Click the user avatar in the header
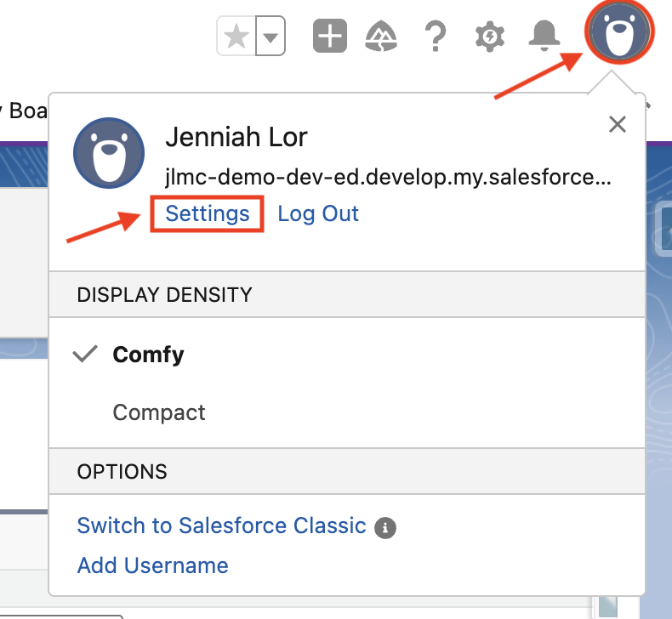The width and height of the screenshot is (672, 619). click(618, 33)
